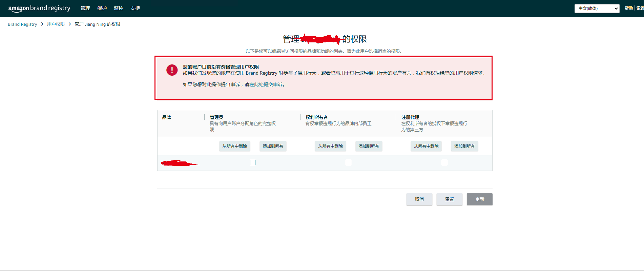Open the 保护 menu in top navigation
The height and width of the screenshot is (271, 644).
102,8
